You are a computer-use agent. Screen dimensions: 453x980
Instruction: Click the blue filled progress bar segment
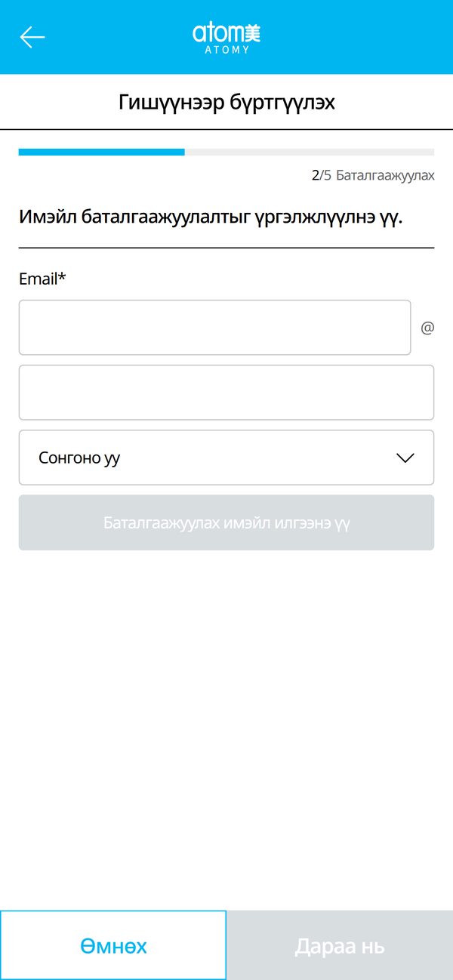coord(102,152)
